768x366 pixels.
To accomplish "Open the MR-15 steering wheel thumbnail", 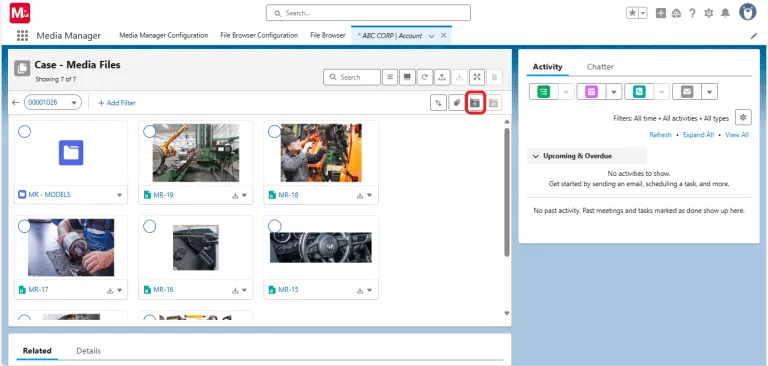I will tap(321, 247).
